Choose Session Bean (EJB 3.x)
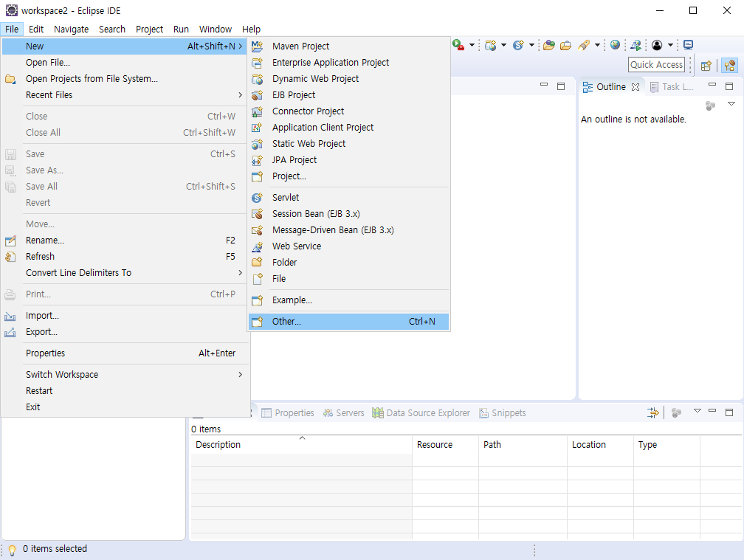744x560 pixels. coord(348,214)
